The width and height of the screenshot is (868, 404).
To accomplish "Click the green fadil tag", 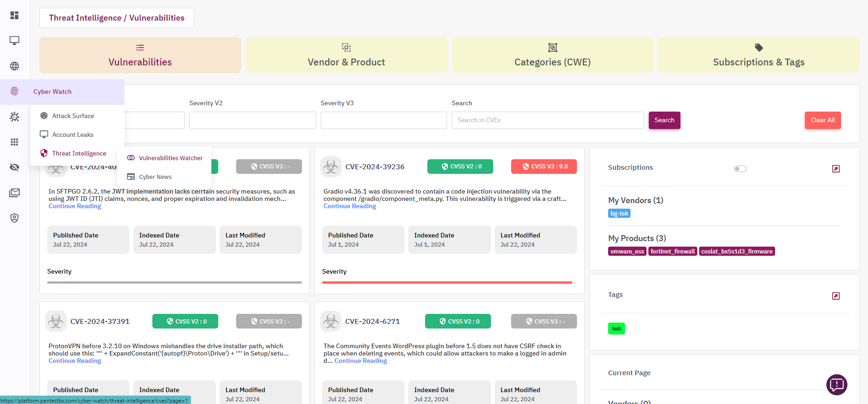I will 616,329.
